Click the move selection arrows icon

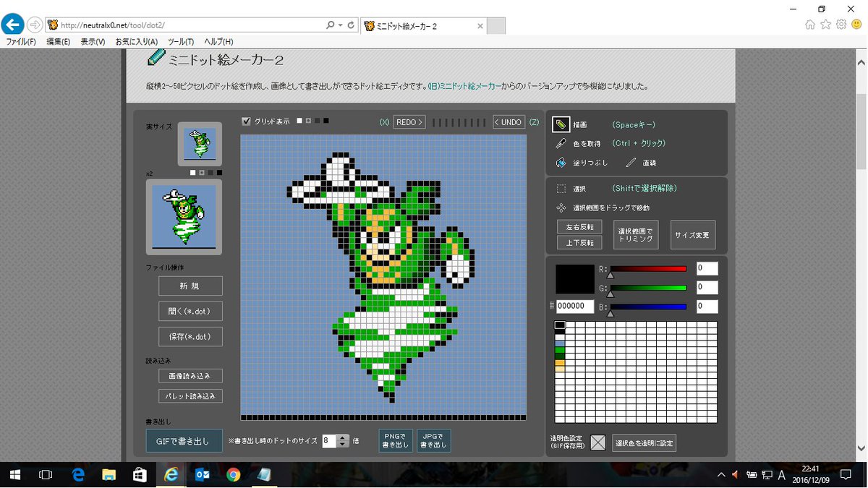561,207
